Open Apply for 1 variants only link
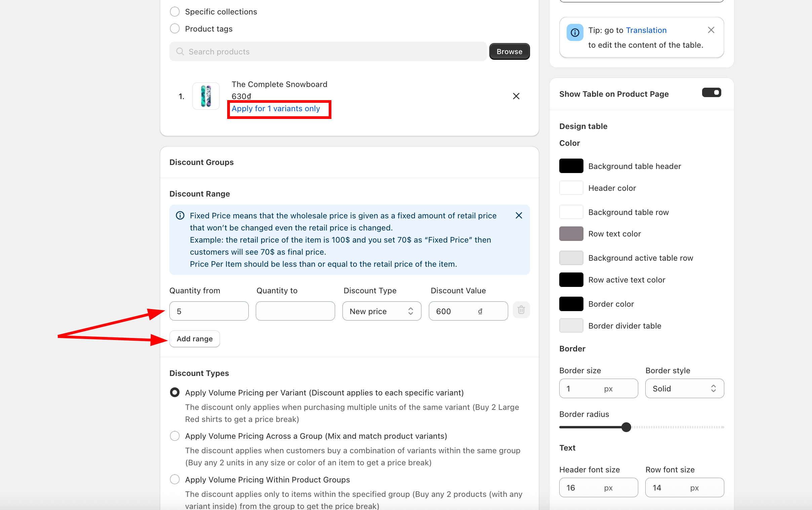 (x=276, y=109)
